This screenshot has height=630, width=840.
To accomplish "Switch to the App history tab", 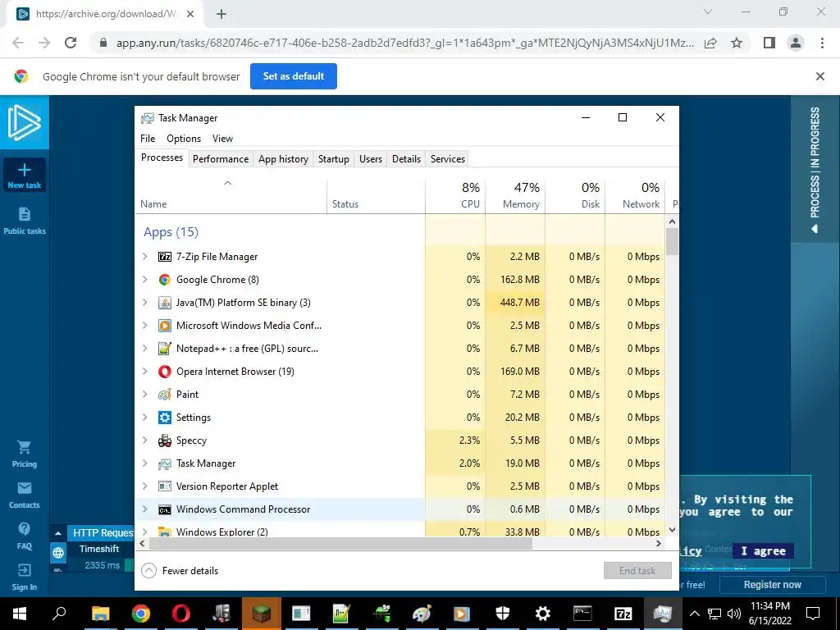I will click(x=283, y=159).
